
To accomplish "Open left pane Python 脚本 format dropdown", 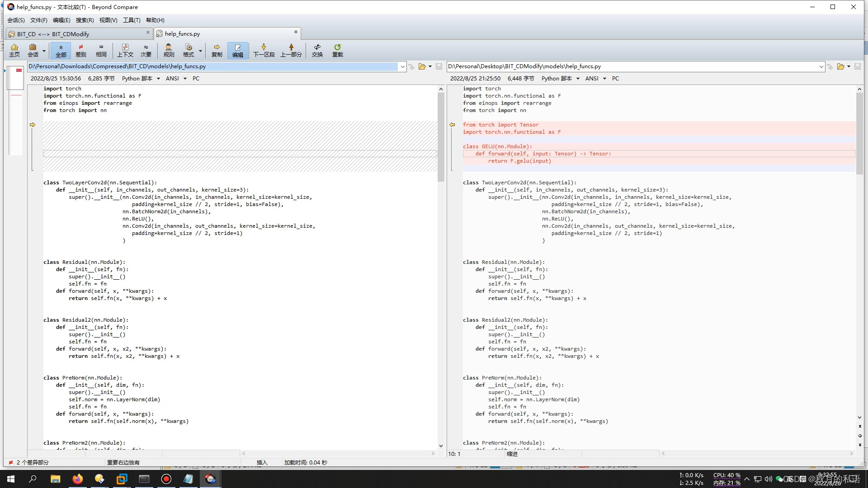I will 141,79.
